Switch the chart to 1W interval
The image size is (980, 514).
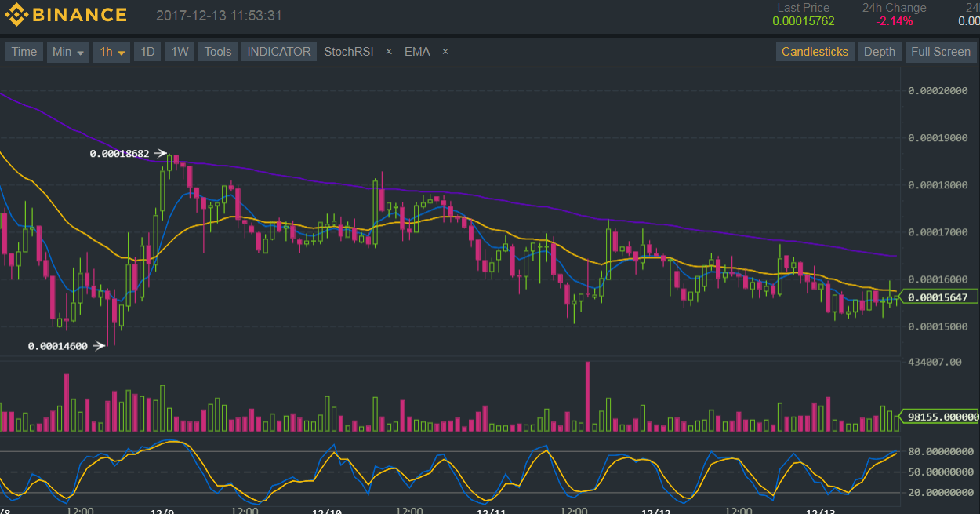point(180,52)
